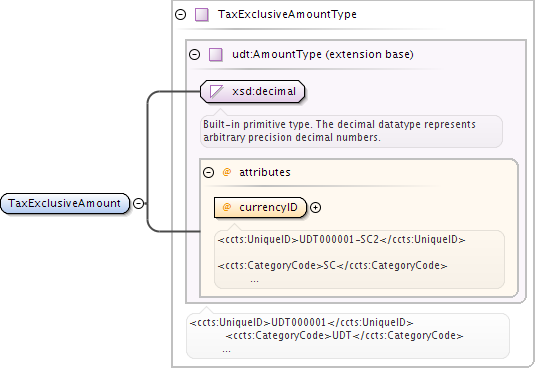Click the currencyID @ icon
The width and height of the screenshot is (536, 369).
pos(227,207)
